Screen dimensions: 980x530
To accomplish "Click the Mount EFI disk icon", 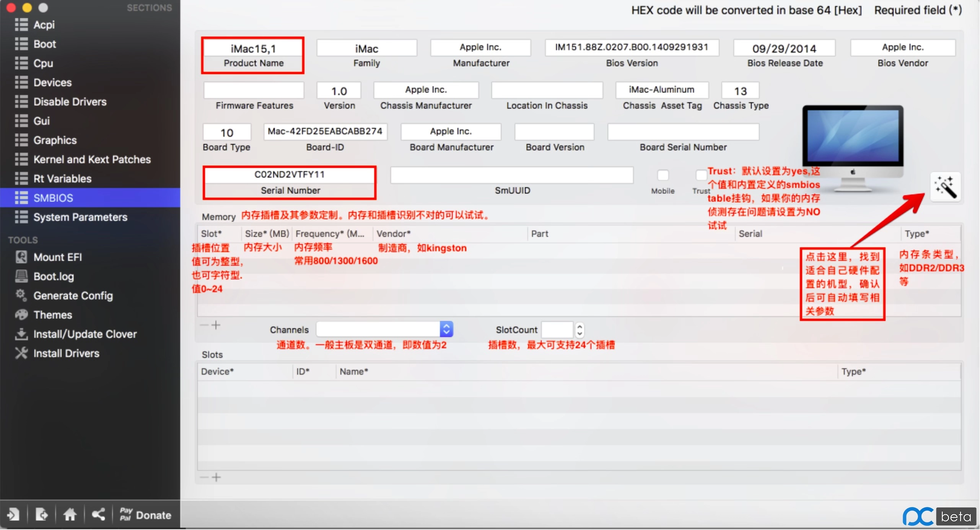I will pyautogui.click(x=21, y=257).
